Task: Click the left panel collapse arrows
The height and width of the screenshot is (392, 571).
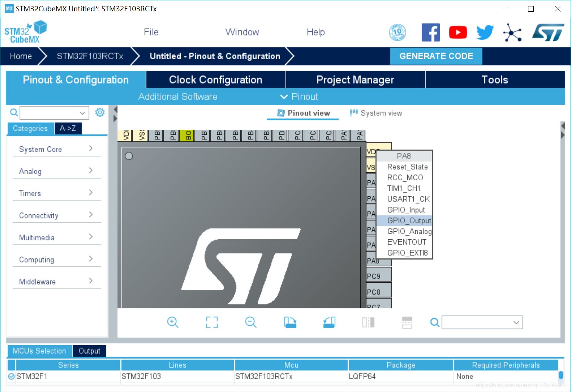Action: [115, 114]
